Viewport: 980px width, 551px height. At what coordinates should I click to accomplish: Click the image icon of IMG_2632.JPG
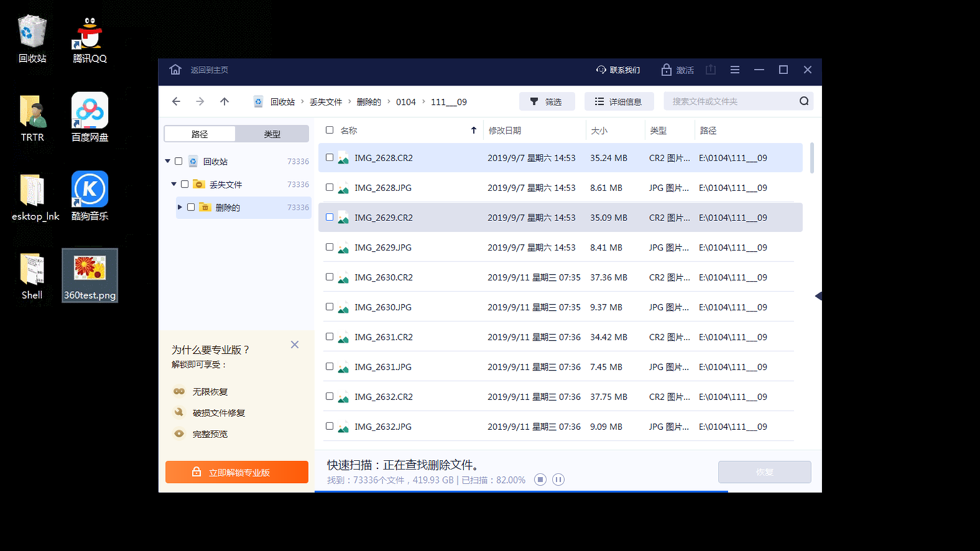coord(344,428)
